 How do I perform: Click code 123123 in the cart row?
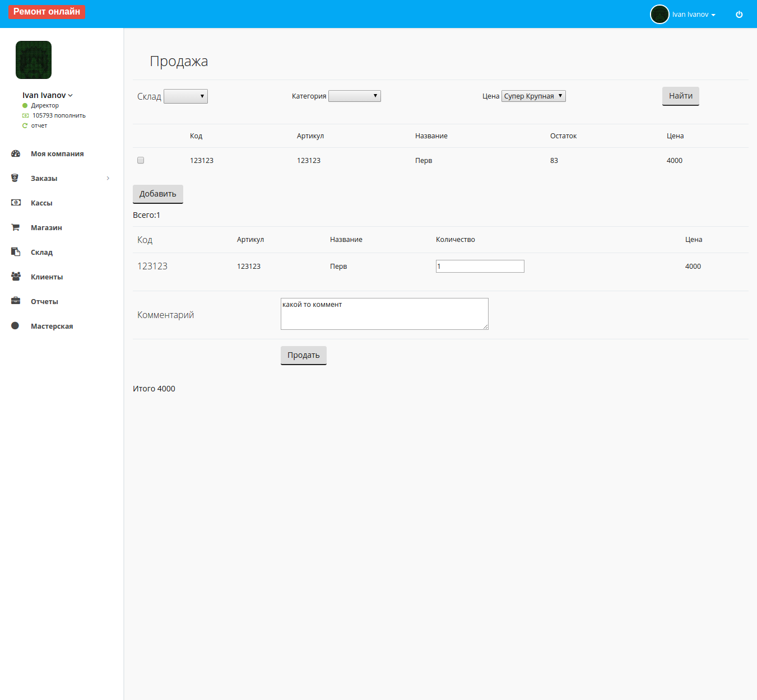152,266
